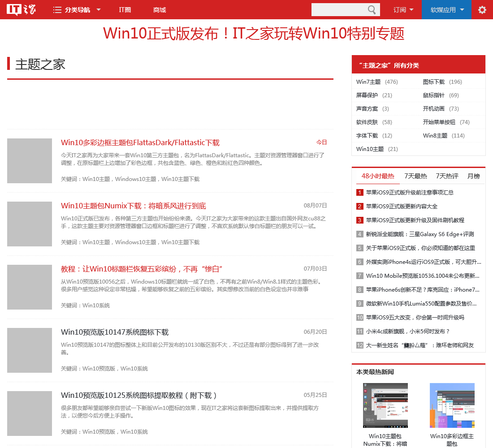Open rank 4 三星Galaxy S6 Edge+评测

click(420, 234)
